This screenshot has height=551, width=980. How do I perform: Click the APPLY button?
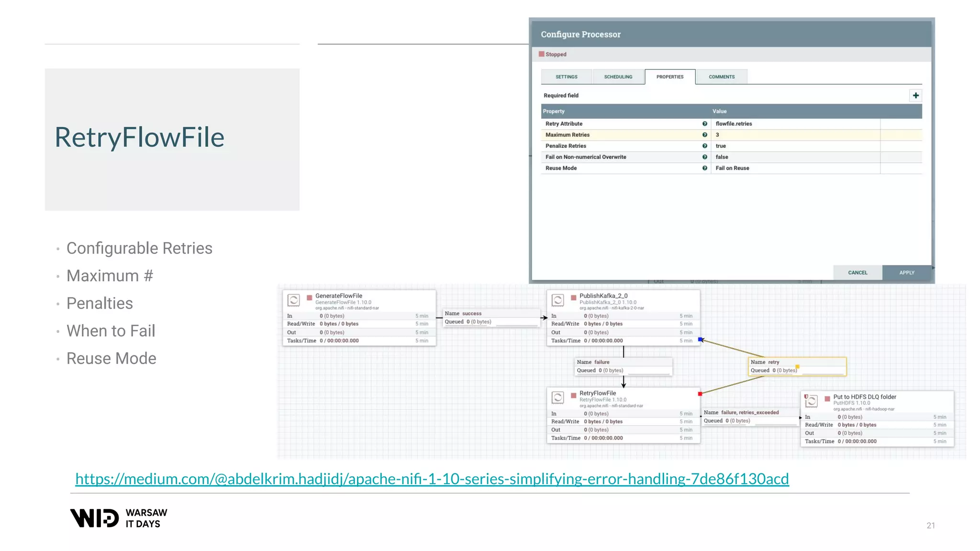(x=907, y=273)
